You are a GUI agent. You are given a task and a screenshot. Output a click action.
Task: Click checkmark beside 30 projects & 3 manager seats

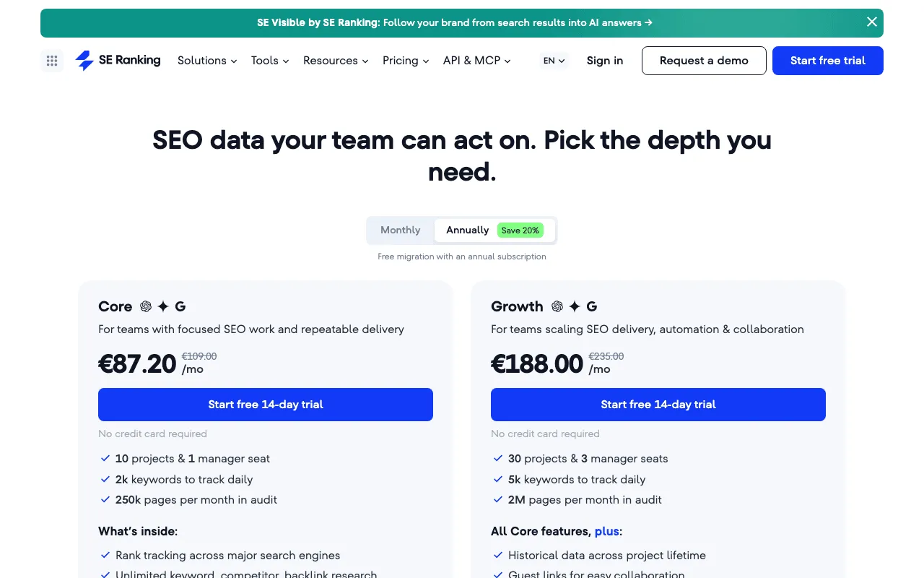tap(498, 458)
